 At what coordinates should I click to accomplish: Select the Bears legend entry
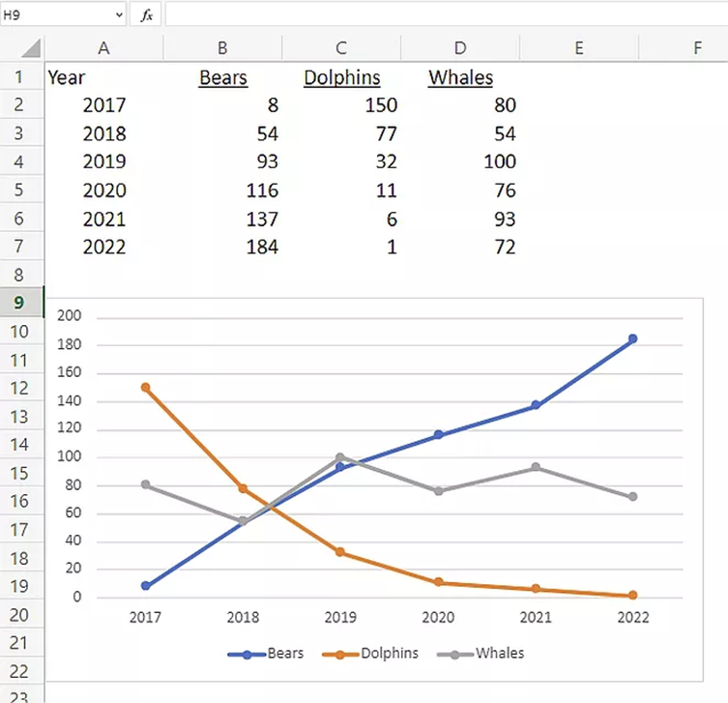coord(266,654)
